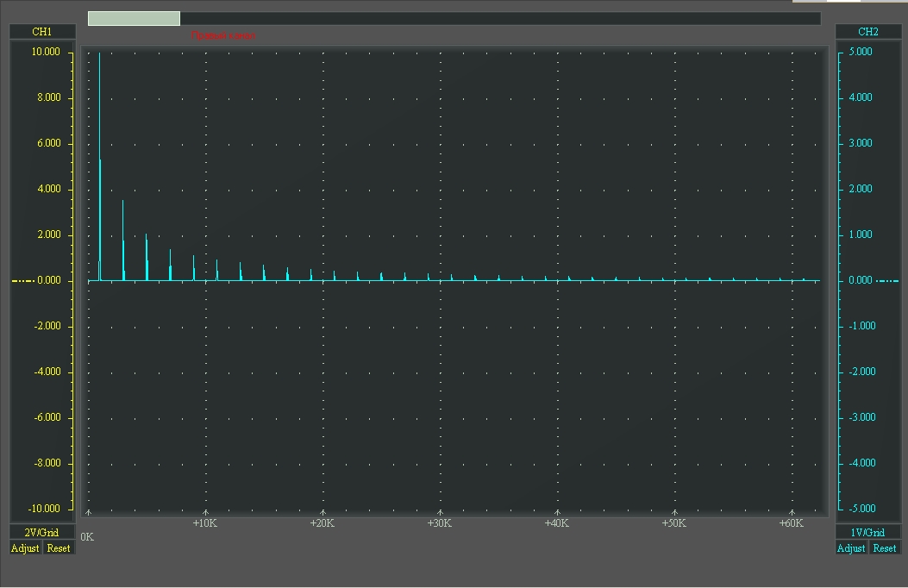Click the CH2 Reset button
The height and width of the screenshot is (588, 908).
(x=884, y=548)
